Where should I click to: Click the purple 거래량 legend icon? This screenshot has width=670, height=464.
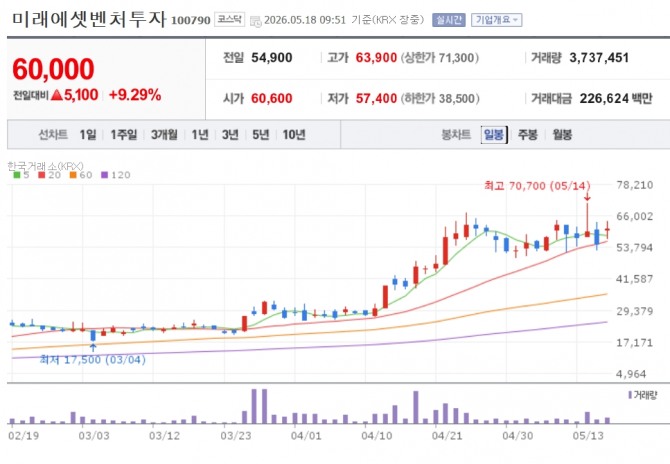(x=630, y=395)
